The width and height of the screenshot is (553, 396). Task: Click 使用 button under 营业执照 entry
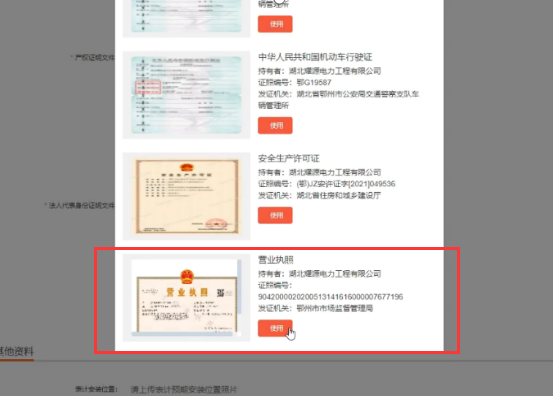pos(275,328)
